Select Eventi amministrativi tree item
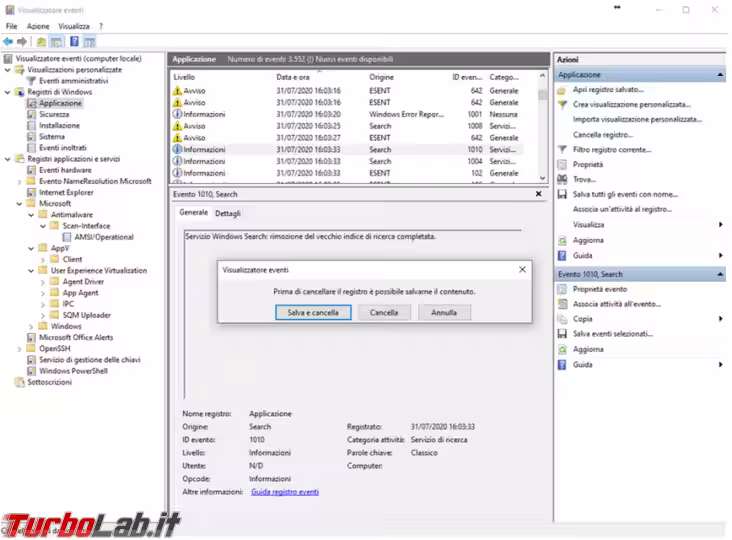This screenshot has height=540, width=732. 73,81
